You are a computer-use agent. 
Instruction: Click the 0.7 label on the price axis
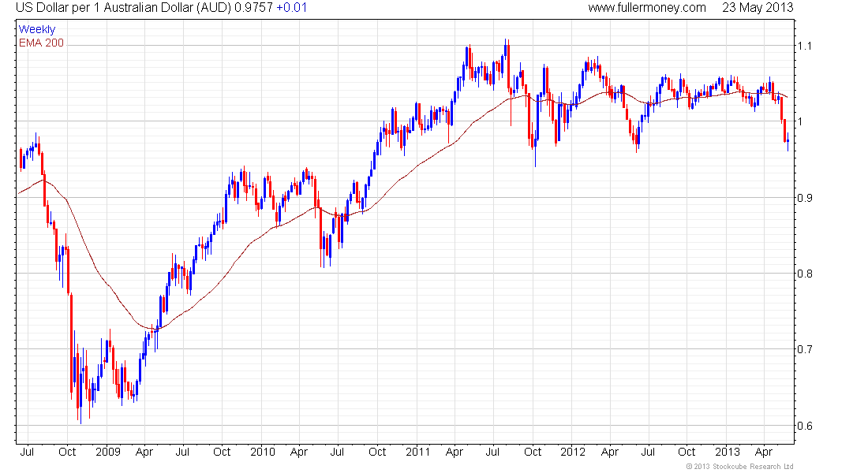click(805, 349)
